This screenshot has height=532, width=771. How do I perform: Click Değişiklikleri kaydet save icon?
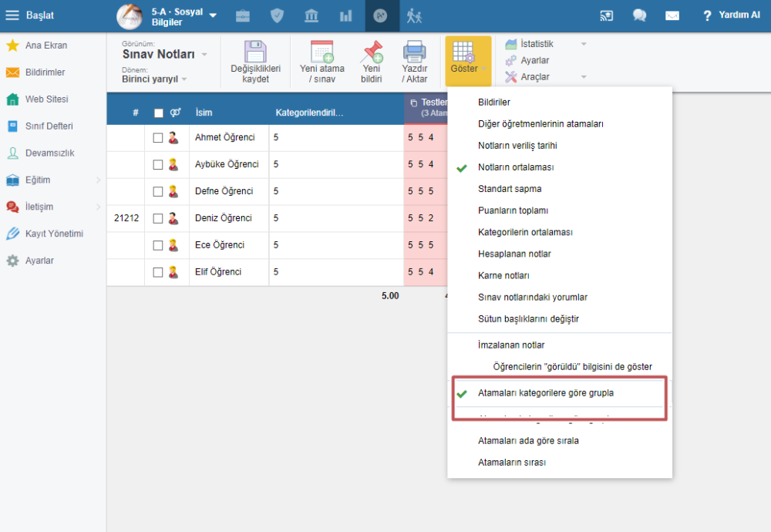click(256, 62)
